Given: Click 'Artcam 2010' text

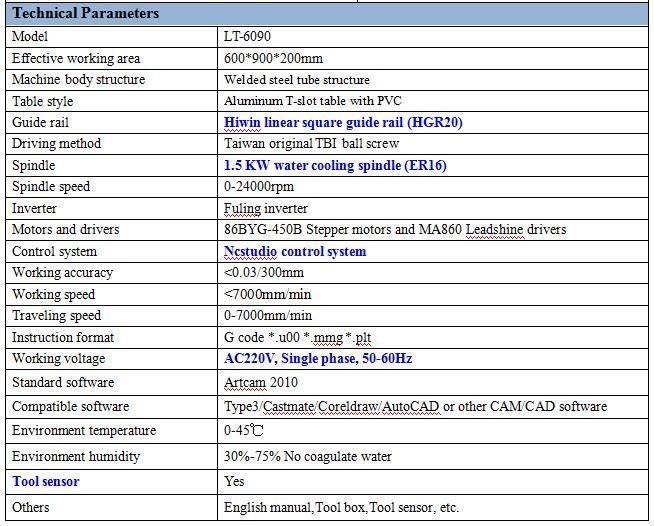Looking at the screenshot, I should pos(261,383).
